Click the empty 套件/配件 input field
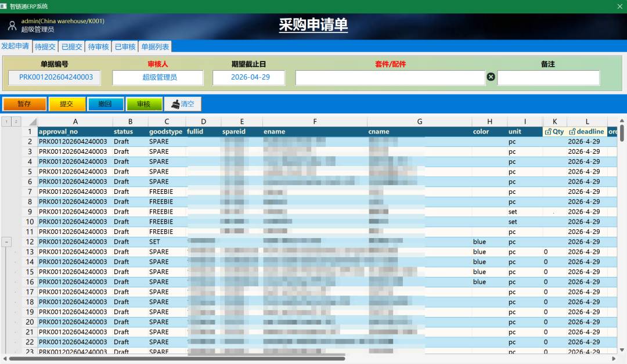Image resolution: width=627 pixels, height=364 pixels. tap(390, 78)
